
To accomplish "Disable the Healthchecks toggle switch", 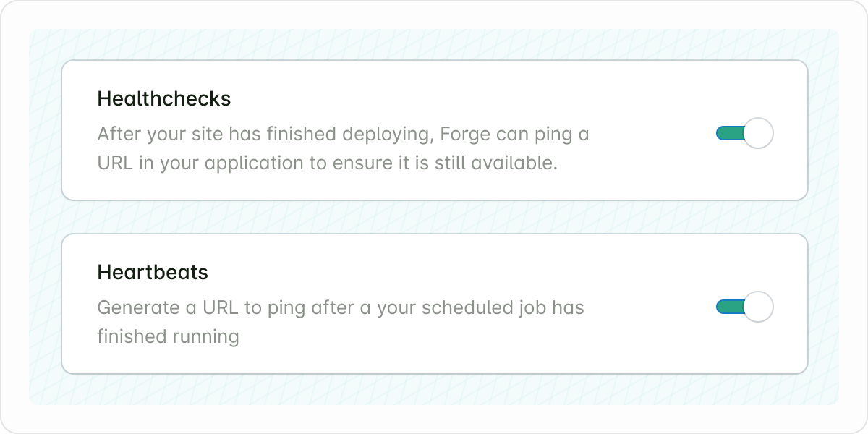I will click(744, 134).
